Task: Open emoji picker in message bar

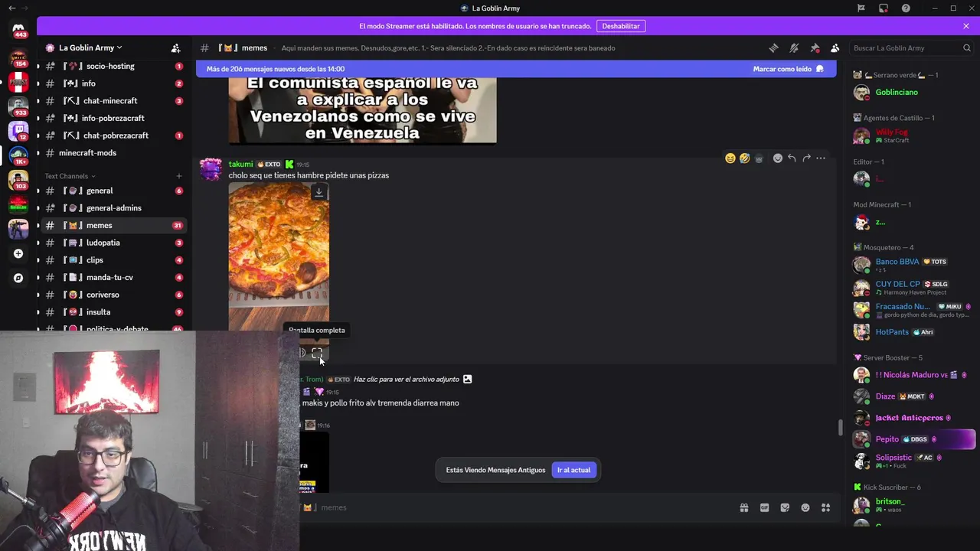Action: pyautogui.click(x=805, y=507)
